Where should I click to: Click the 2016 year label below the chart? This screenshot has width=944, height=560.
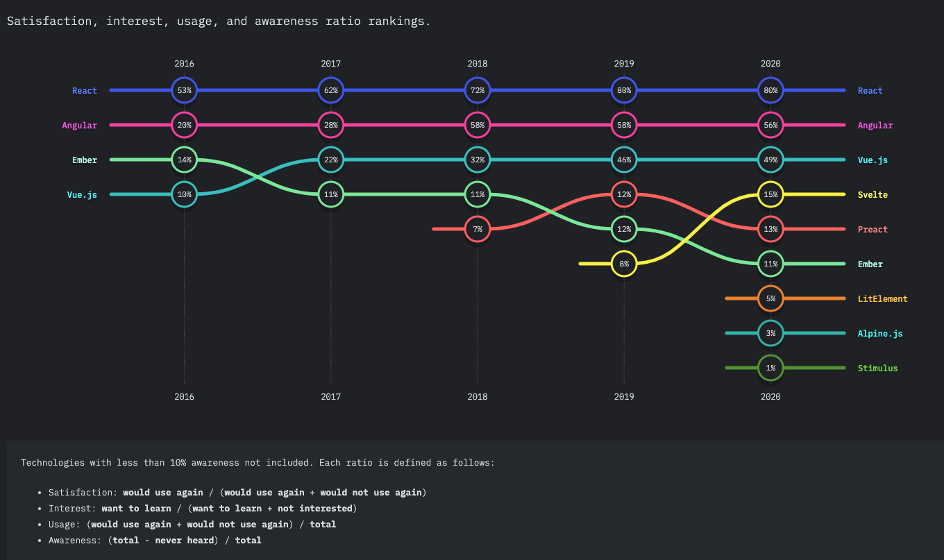pos(185,397)
